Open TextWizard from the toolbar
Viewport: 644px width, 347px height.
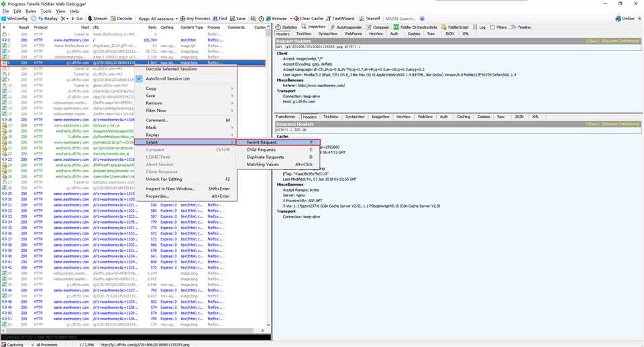click(x=341, y=19)
